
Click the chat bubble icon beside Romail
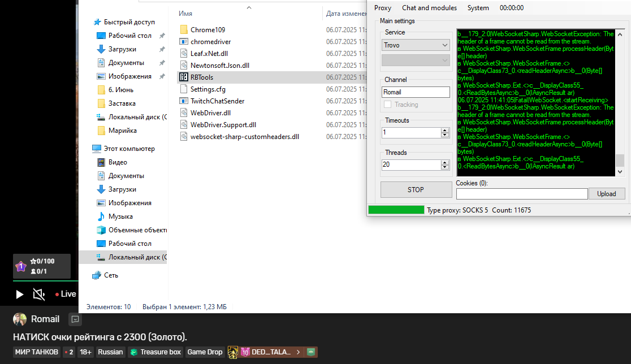point(75,319)
